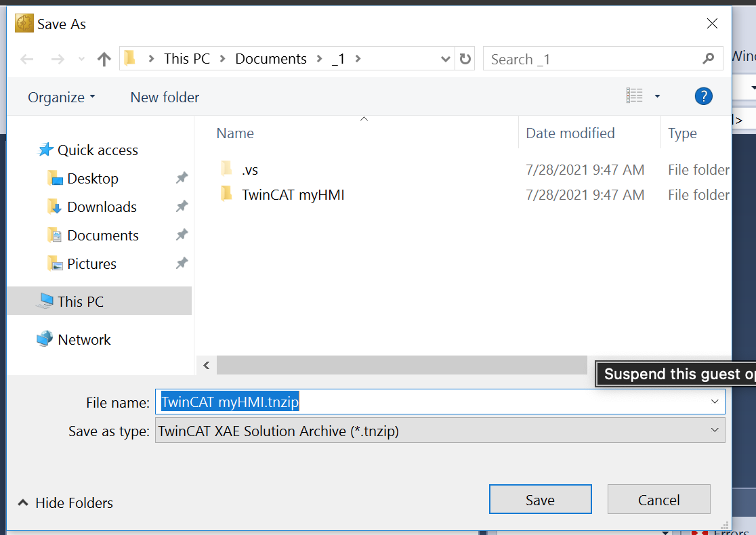Close the Save As dialog
756x535 pixels.
pos(712,24)
